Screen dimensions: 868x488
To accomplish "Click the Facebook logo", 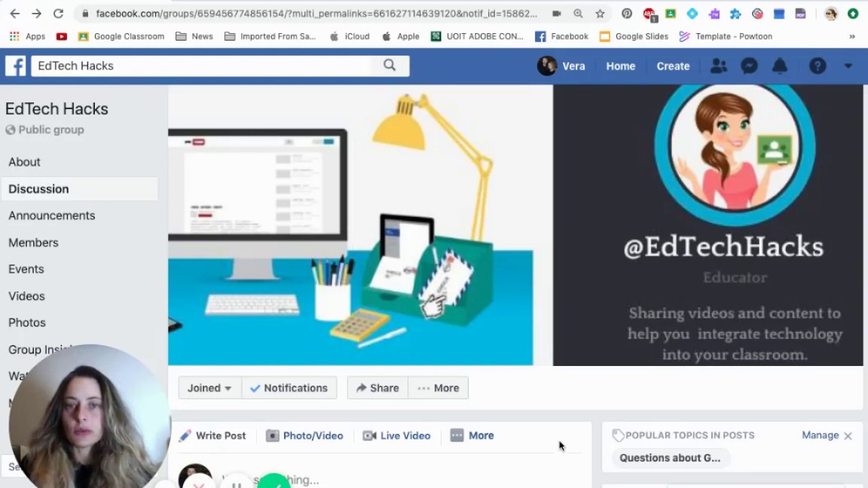I will click(x=16, y=66).
